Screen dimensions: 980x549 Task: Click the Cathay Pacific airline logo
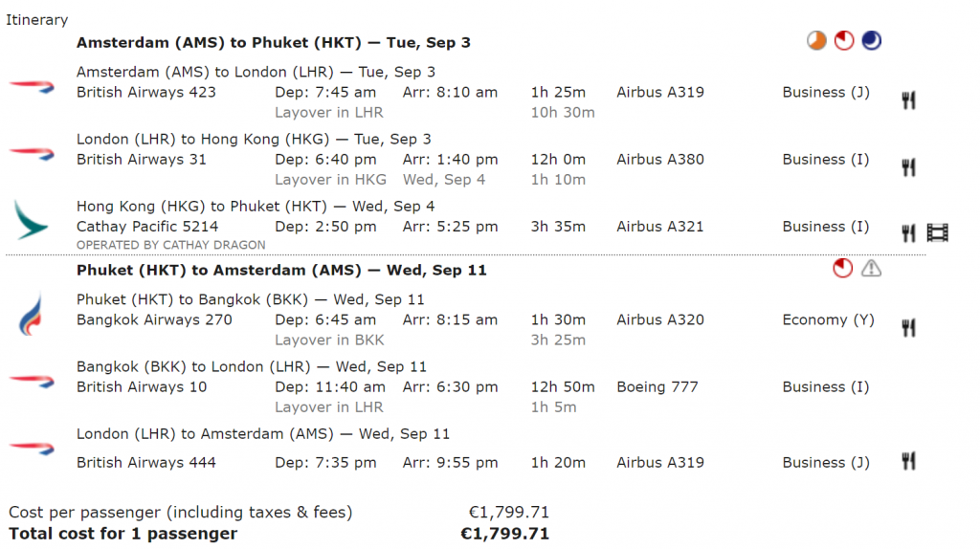(x=31, y=221)
